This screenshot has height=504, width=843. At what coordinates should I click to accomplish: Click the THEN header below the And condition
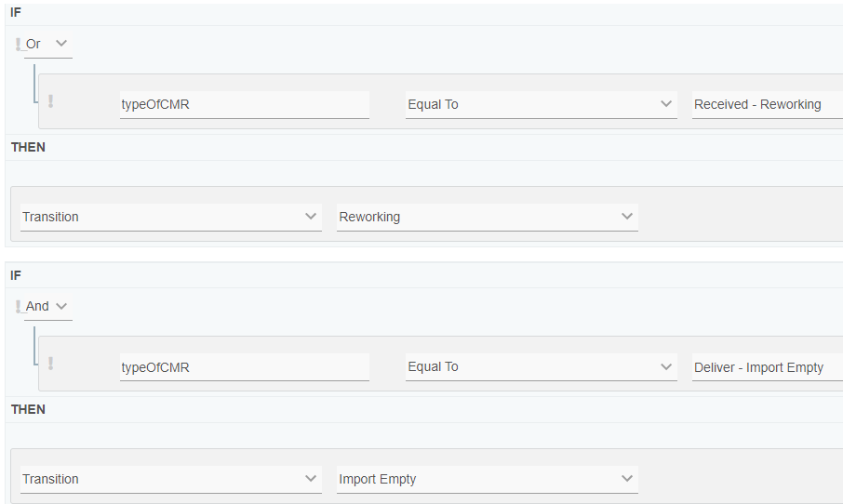(28, 409)
